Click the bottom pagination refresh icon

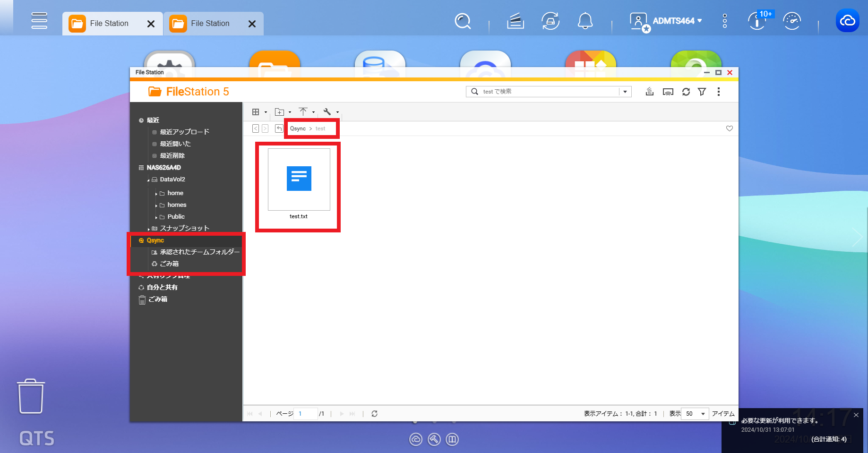374,414
